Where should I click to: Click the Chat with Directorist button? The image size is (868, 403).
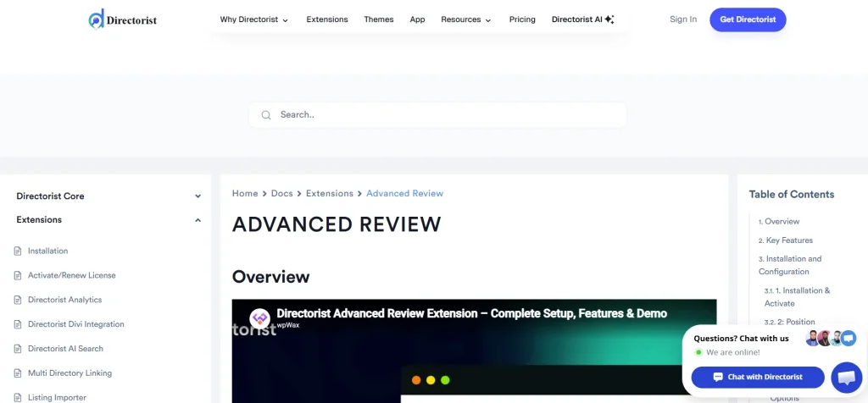[x=758, y=377]
